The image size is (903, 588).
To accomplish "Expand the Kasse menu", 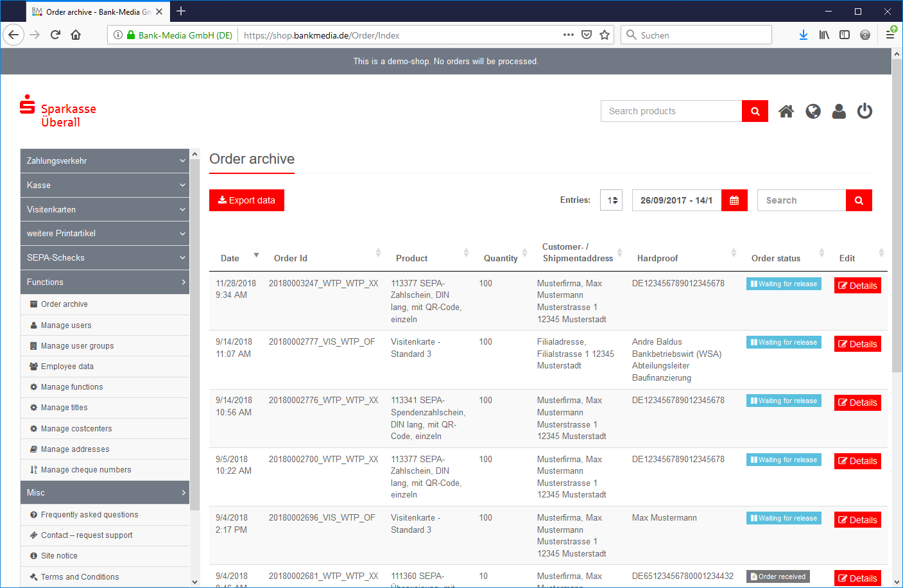I will click(105, 185).
